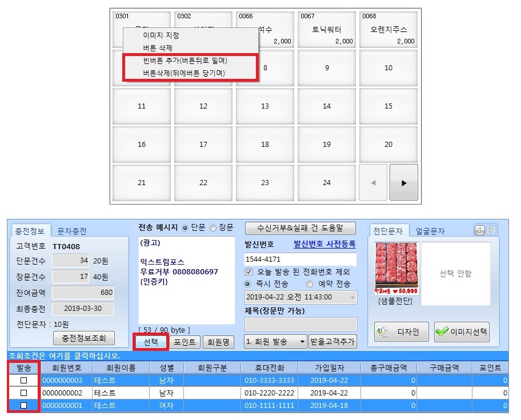Screen dimensions: 521x420
Task: Check the 발송 box for member 0000000003
Action: click(x=23, y=381)
